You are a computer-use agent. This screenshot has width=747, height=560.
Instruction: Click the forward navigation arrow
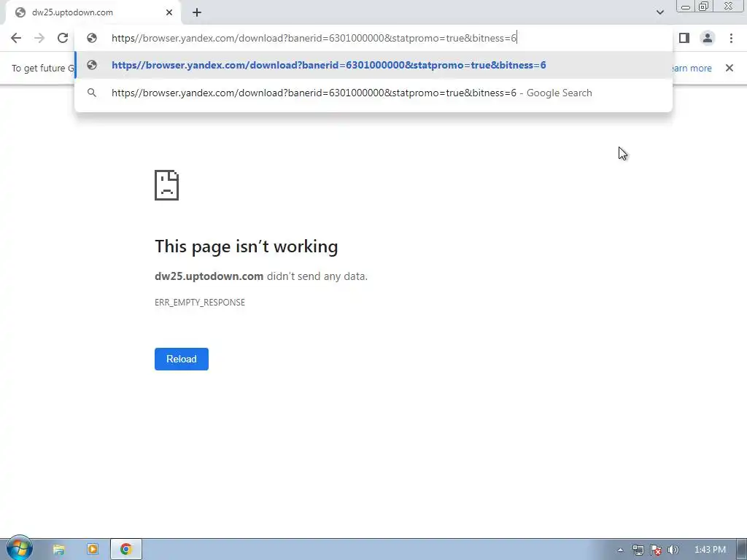coord(39,38)
